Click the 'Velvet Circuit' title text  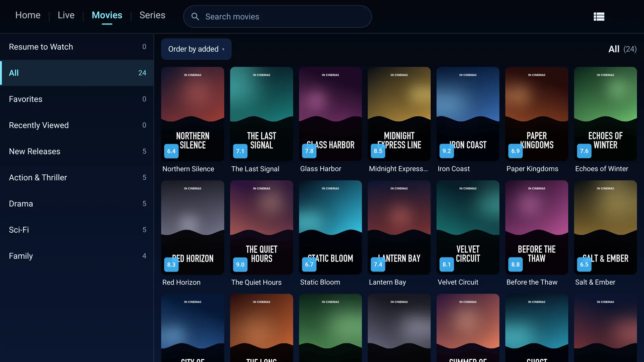458,283
